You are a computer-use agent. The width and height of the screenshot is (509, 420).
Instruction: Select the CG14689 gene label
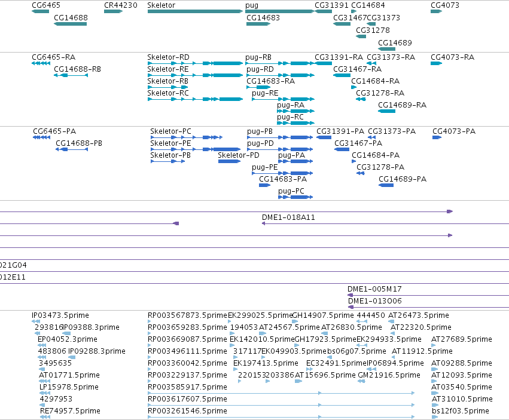click(395, 43)
